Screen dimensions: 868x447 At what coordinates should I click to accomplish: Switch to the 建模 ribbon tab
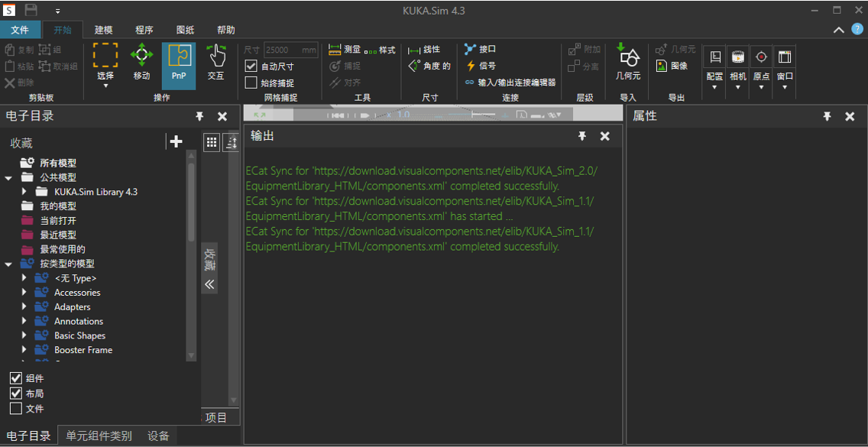tap(103, 30)
